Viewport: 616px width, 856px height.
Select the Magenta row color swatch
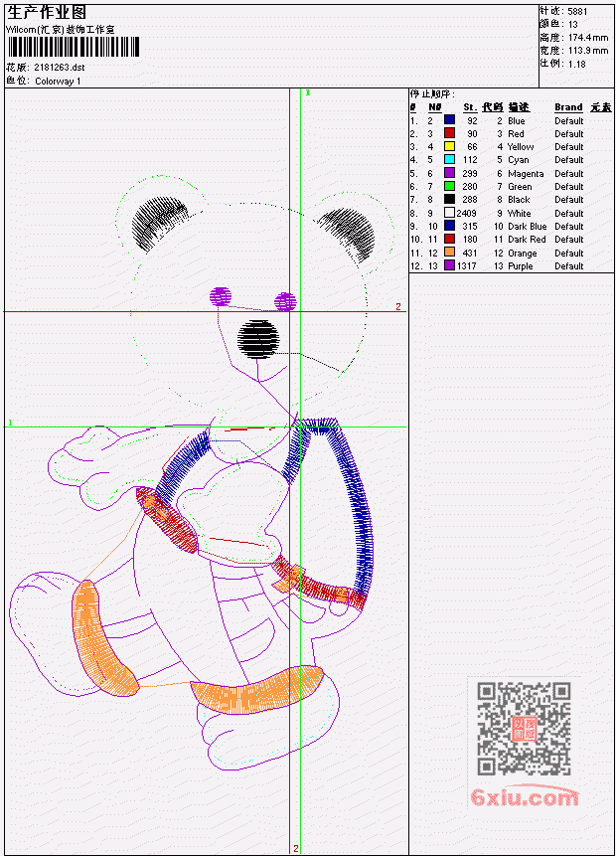tap(449, 173)
